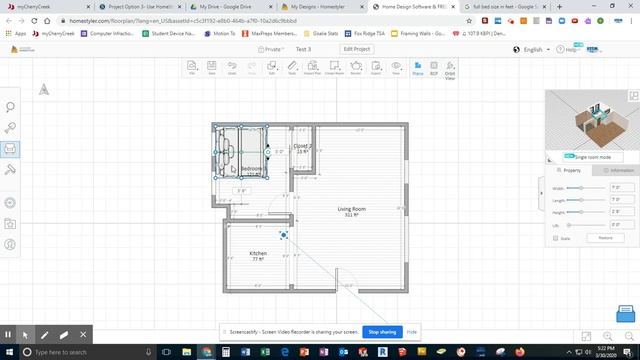Select the Screencastify eraser tool
Image resolution: width=640 pixels, height=360 pixels.
[64, 335]
